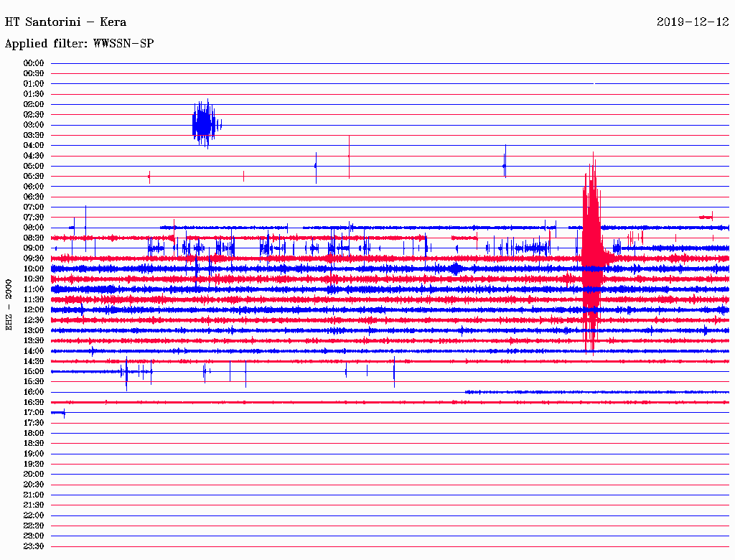This screenshot has height=560, width=735.
Task: Choose the 11:30 time label
Action: click(x=34, y=299)
